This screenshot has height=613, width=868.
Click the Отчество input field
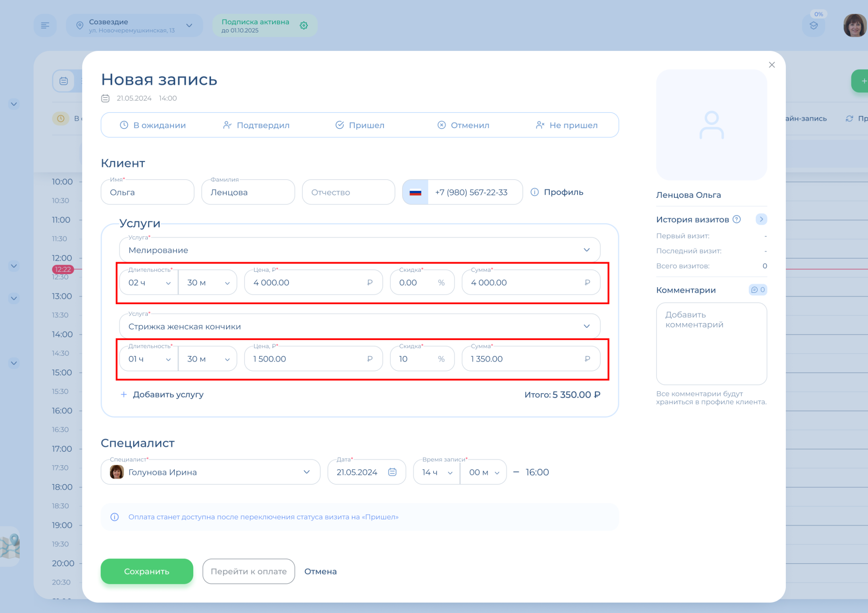[348, 192]
